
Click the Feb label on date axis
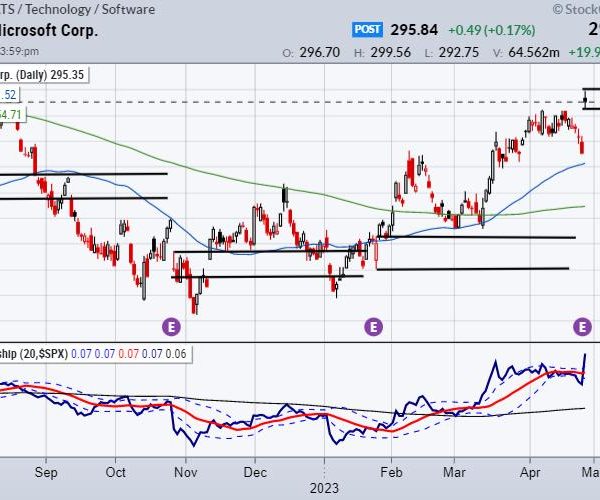pos(391,472)
